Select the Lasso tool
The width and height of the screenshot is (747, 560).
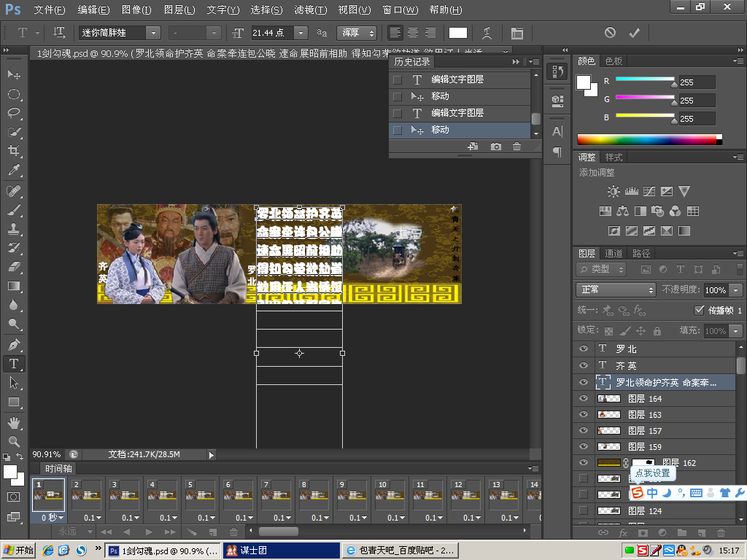click(x=13, y=113)
